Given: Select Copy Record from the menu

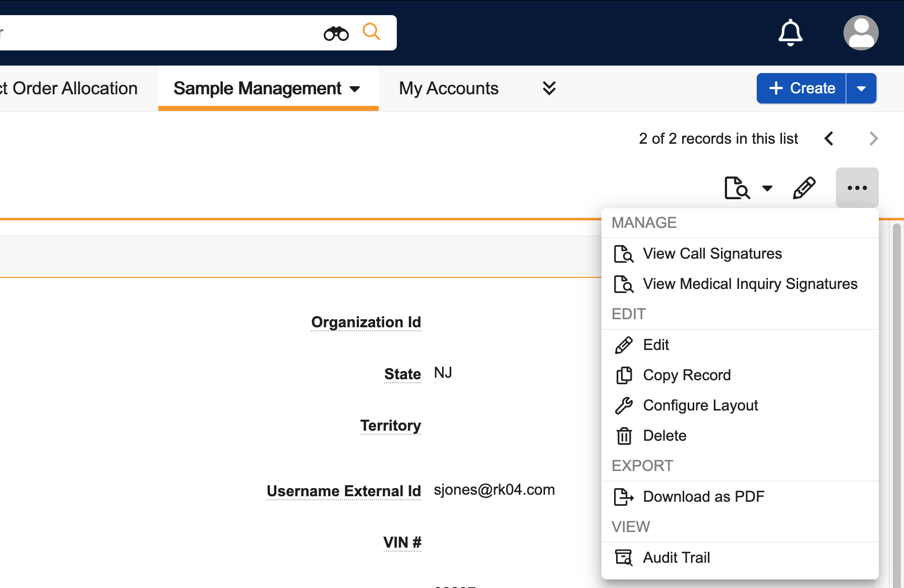Looking at the screenshot, I should [x=686, y=375].
